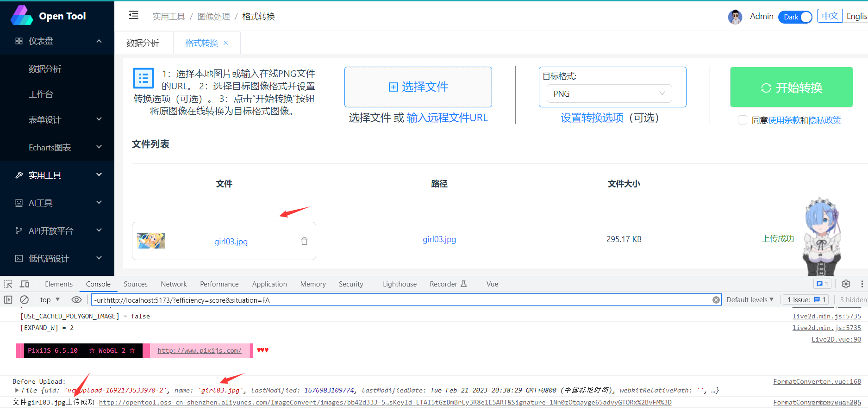Switch language to 中文

coord(830,16)
